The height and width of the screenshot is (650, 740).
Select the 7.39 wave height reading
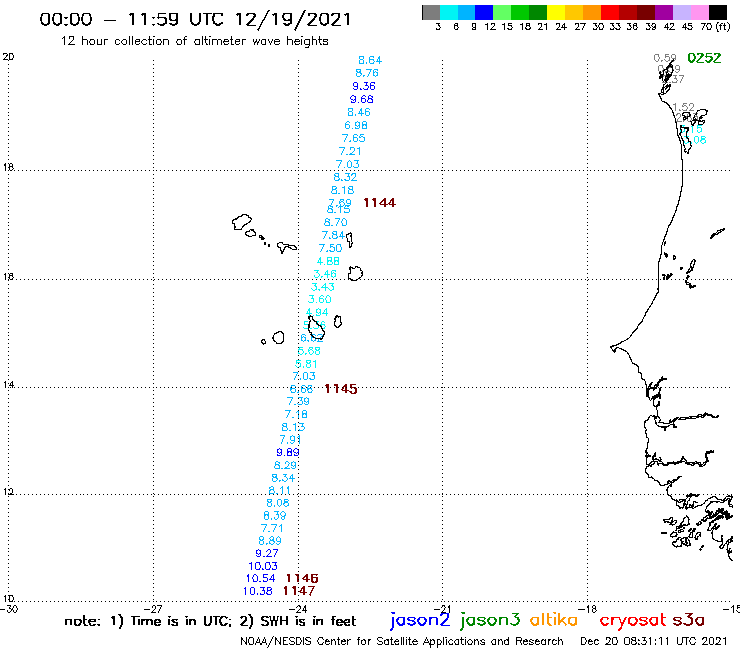point(298,401)
